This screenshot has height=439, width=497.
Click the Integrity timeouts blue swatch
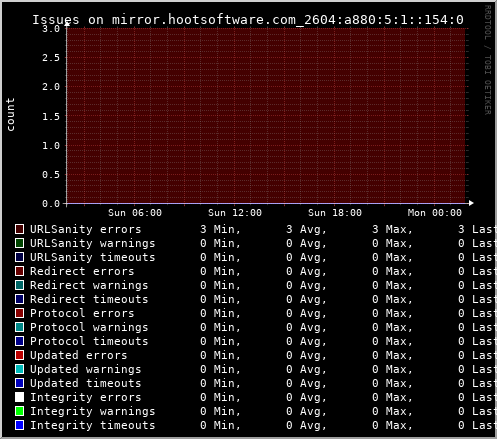point(19,425)
